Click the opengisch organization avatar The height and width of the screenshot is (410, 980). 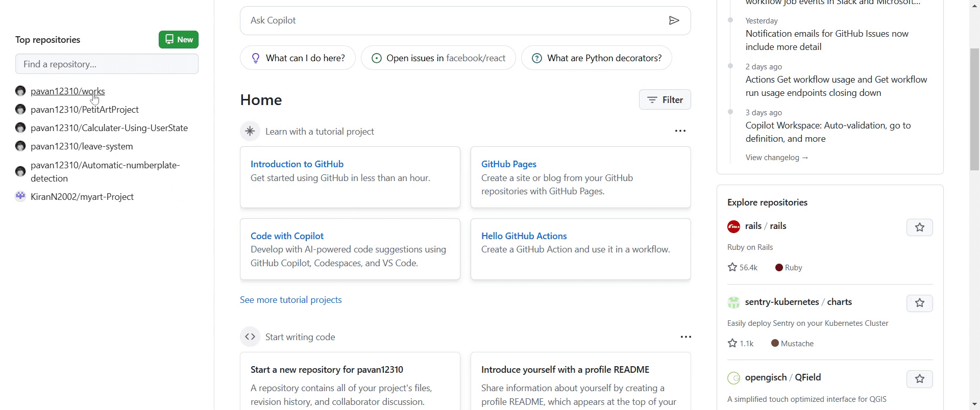(x=733, y=378)
